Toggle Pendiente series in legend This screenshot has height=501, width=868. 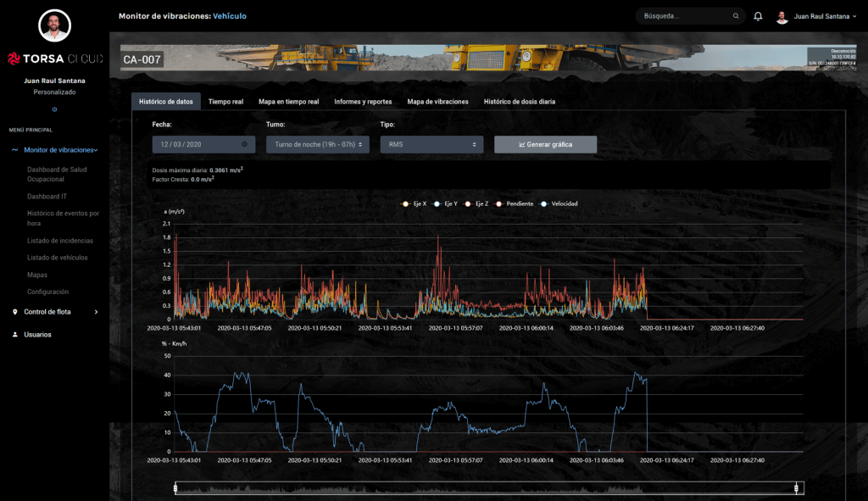(514, 203)
